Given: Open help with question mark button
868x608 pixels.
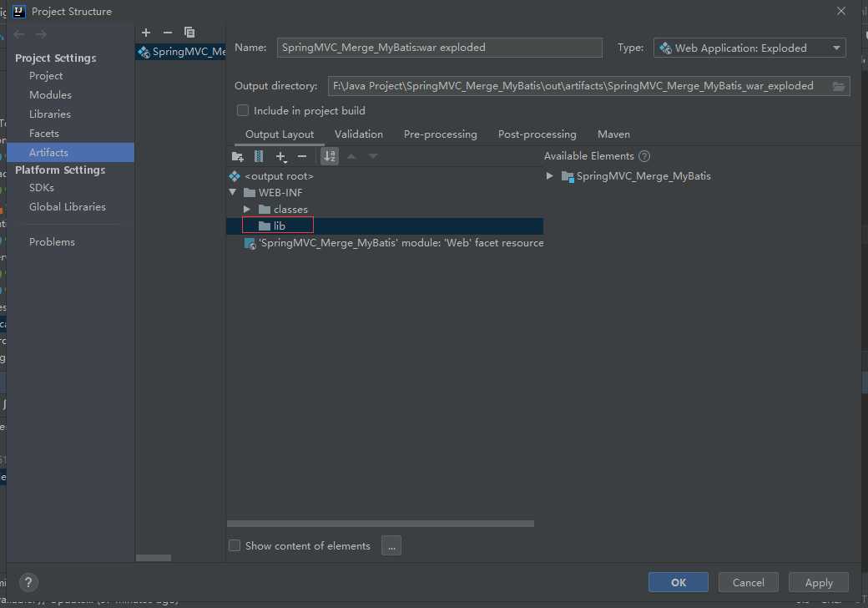Looking at the screenshot, I should pyautogui.click(x=28, y=582).
